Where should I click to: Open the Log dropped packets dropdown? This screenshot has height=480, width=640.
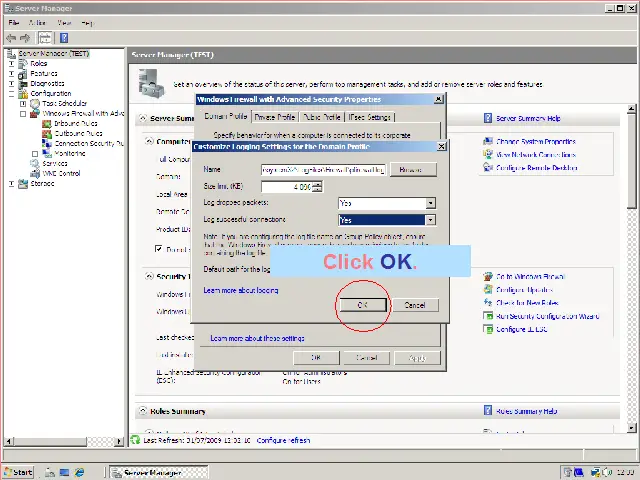430,203
